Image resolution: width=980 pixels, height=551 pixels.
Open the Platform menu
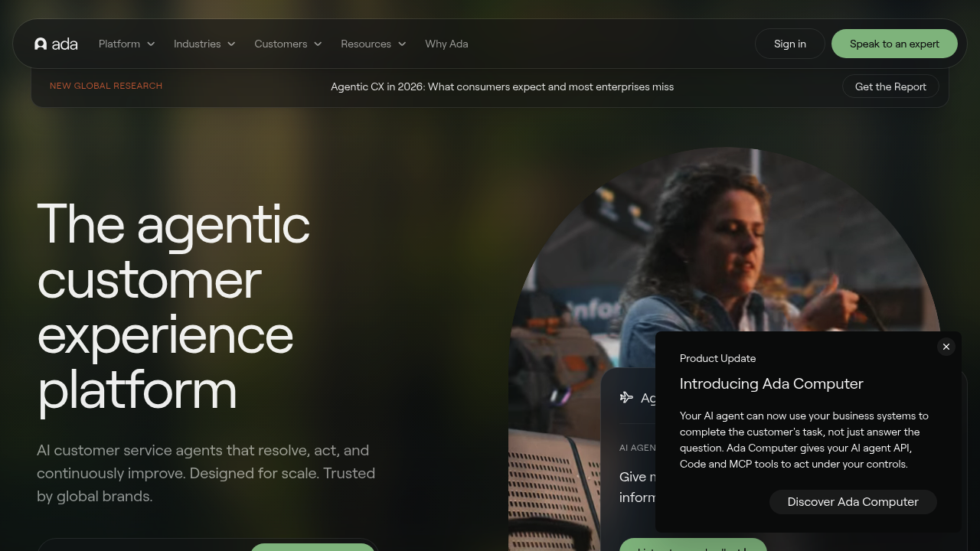127,44
